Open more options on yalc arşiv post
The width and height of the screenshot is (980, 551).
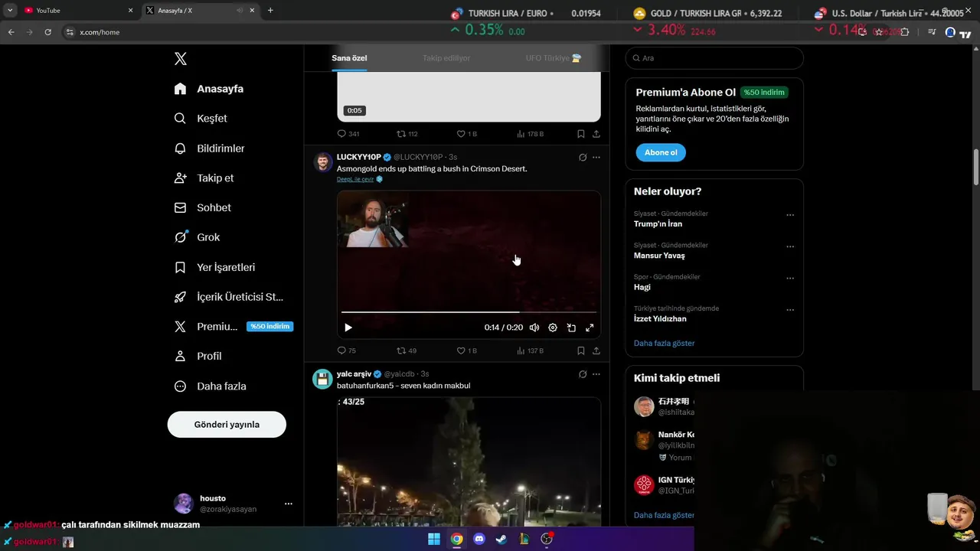(x=596, y=374)
